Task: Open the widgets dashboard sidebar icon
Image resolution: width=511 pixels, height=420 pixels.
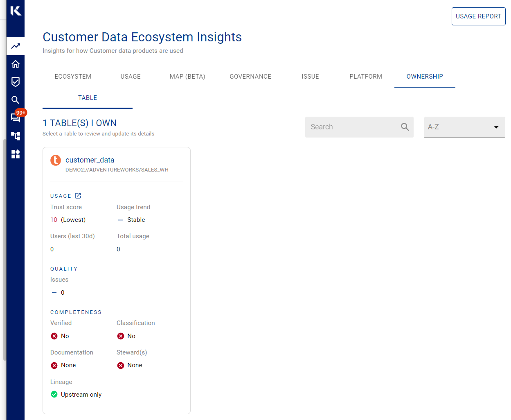Action: point(16,154)
